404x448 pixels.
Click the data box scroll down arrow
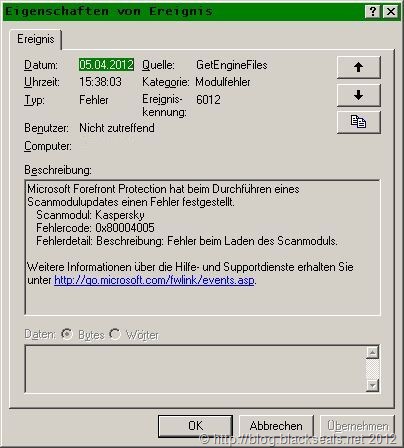tap(372, 385)
